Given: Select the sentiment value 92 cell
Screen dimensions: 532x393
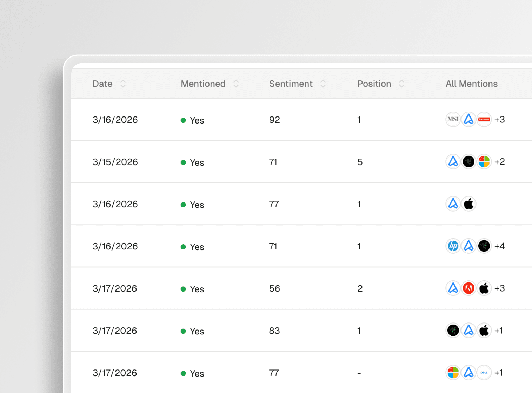Looking at the screenshot, I should pyautogui.click(x=274, y=120).
